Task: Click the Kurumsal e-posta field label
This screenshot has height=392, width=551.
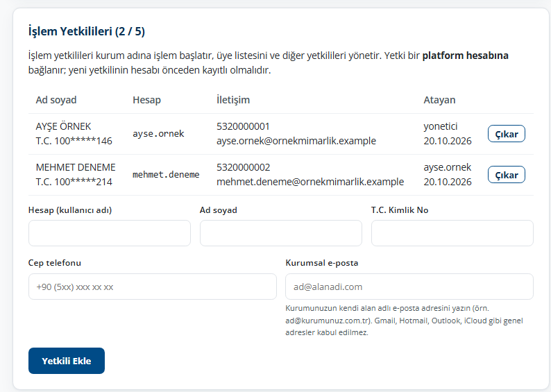Action: click(x=321, y=263)
